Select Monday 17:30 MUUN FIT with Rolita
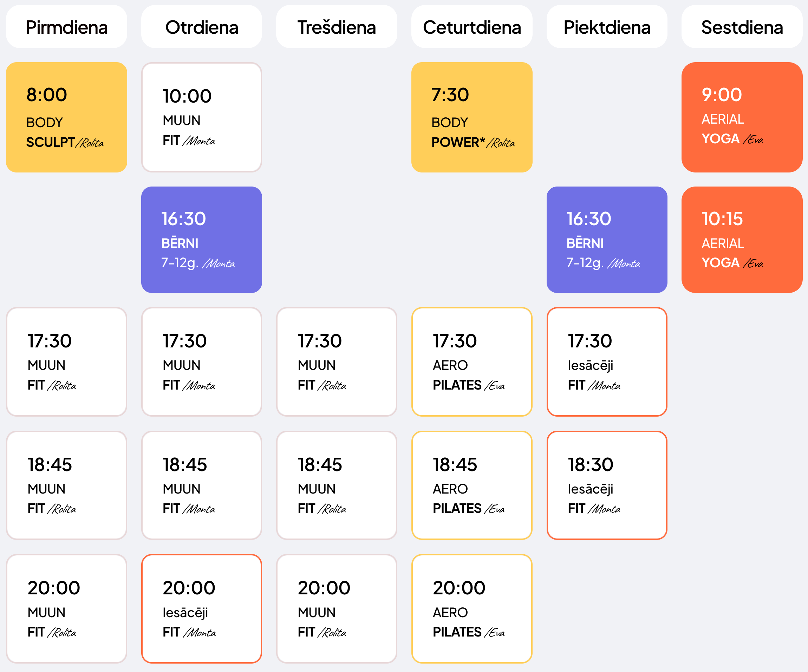The height and width of the screenshot is (672, 808). 66,361
